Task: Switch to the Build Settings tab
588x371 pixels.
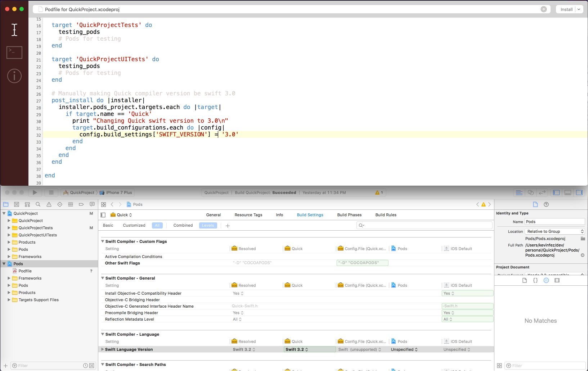Action: coord(310,215)
